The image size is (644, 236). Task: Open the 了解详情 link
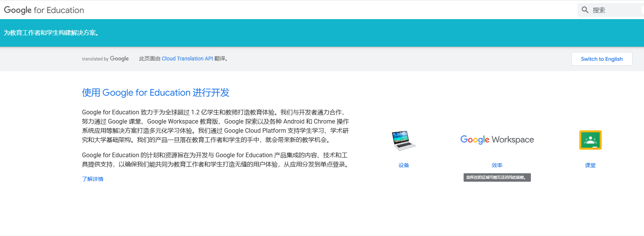tap(92, 179)
